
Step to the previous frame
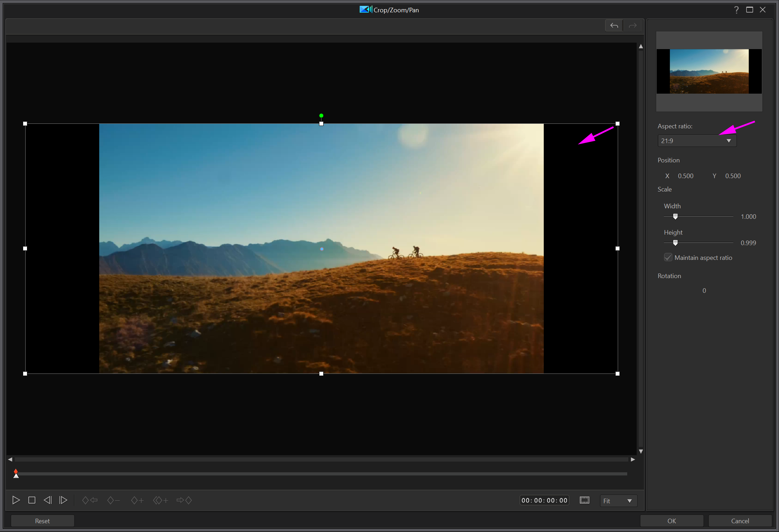click(x=48, y=500)
